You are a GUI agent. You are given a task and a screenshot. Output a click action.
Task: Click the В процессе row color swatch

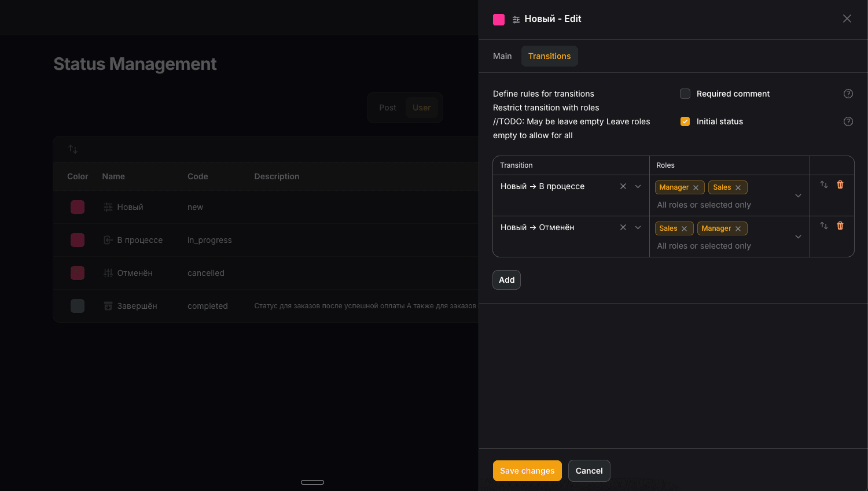pos(78,240)
